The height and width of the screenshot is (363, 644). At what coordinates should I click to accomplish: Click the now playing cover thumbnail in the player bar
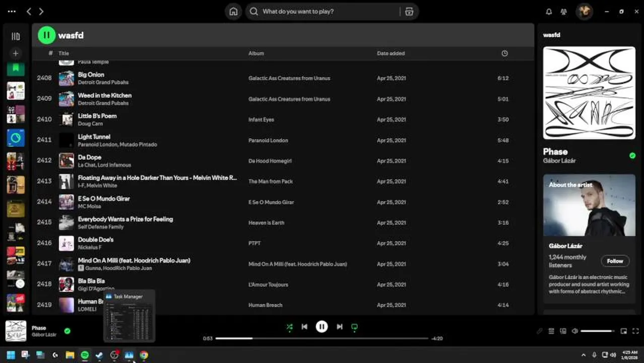pos(16,331)
